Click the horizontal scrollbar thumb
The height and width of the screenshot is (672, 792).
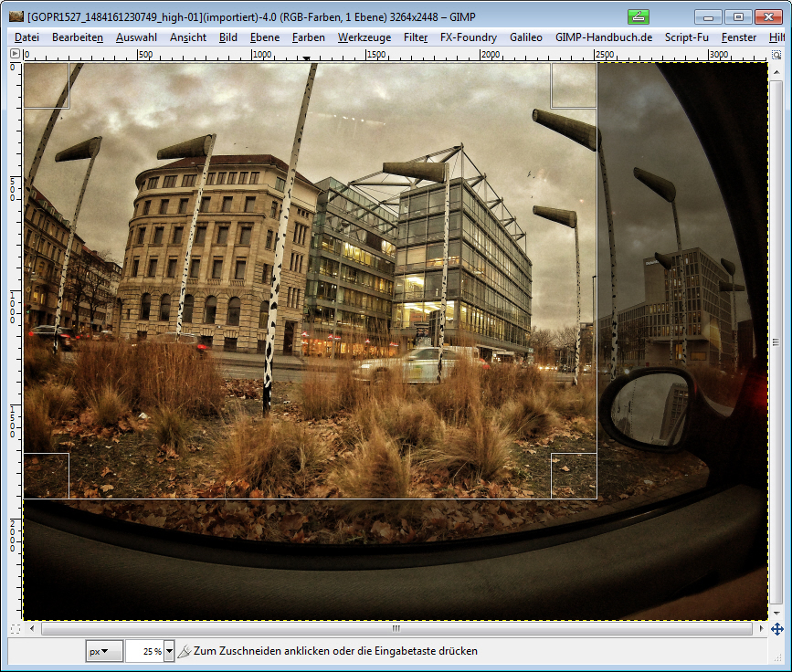click(x=396, y=629)
